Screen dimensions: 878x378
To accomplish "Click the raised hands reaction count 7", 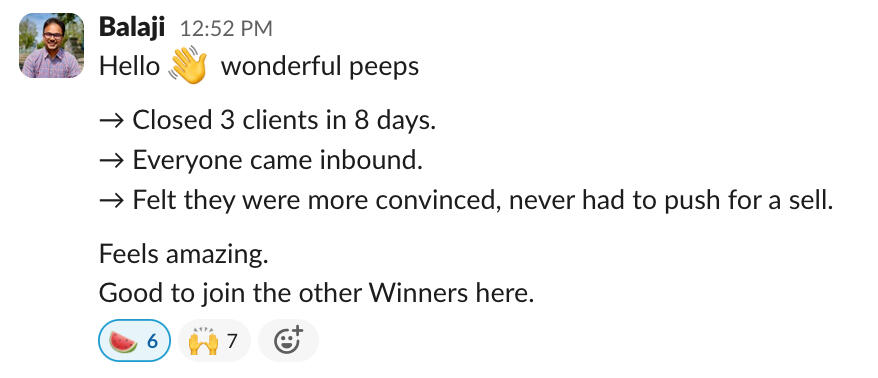I will point(232,341).
